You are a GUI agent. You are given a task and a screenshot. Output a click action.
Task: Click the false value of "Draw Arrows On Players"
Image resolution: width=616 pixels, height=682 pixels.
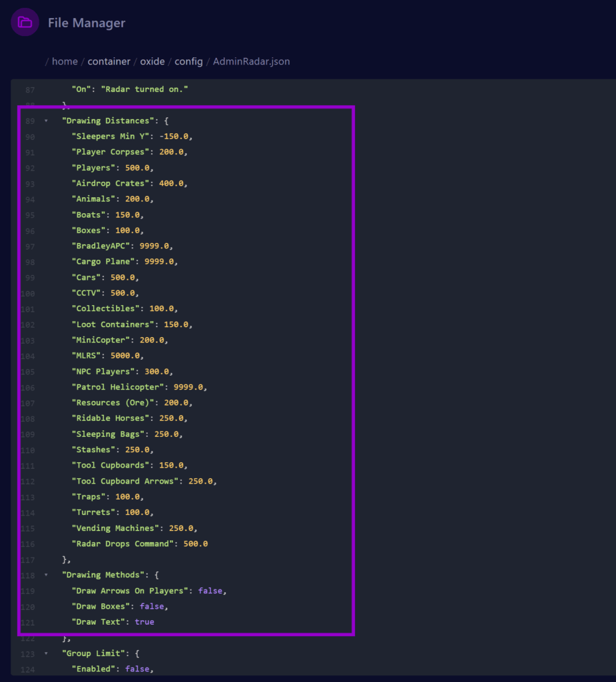coord(210,591)
